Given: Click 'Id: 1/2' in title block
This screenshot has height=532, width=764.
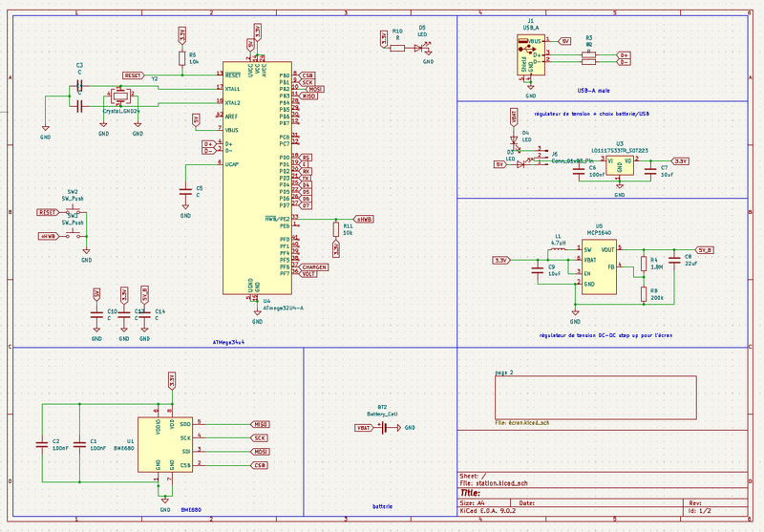Looking at the screenshot, I should [x=700, y=511].
